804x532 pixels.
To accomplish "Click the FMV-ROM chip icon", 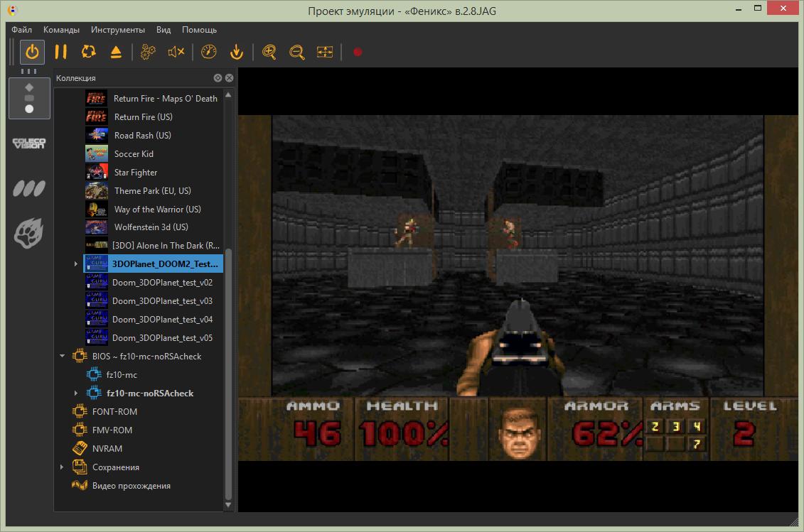I will [x=80, y=430].
